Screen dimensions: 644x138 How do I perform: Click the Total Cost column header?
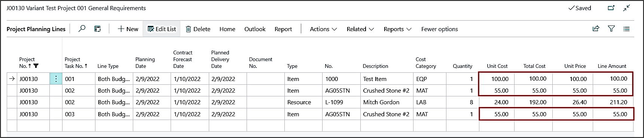[534, 66]
